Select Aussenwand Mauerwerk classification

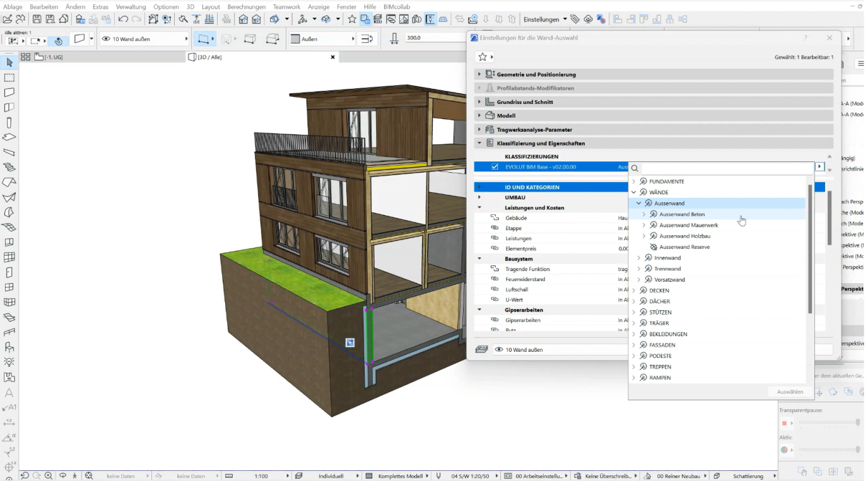pos(688,225)
